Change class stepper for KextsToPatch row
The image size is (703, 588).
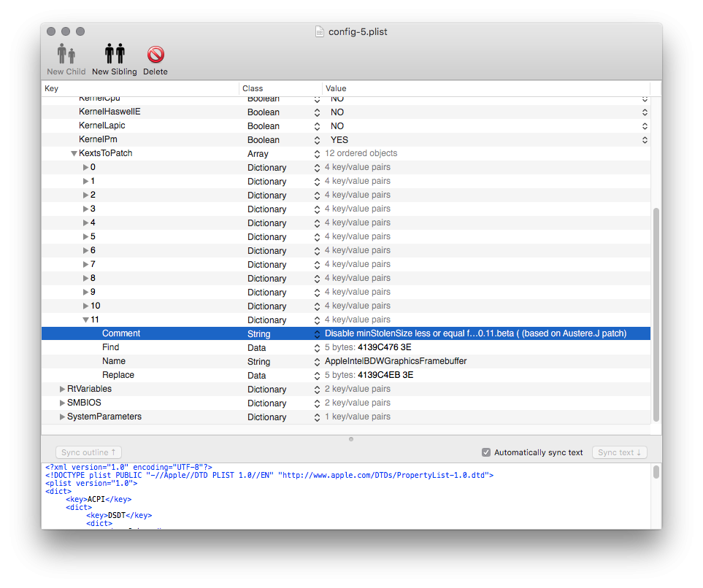tap(317, 154)
